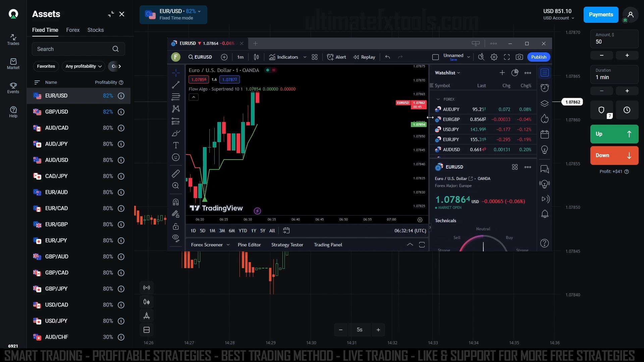Open the Events trophy section
The image size is (644, 362).
pos(13,88)
